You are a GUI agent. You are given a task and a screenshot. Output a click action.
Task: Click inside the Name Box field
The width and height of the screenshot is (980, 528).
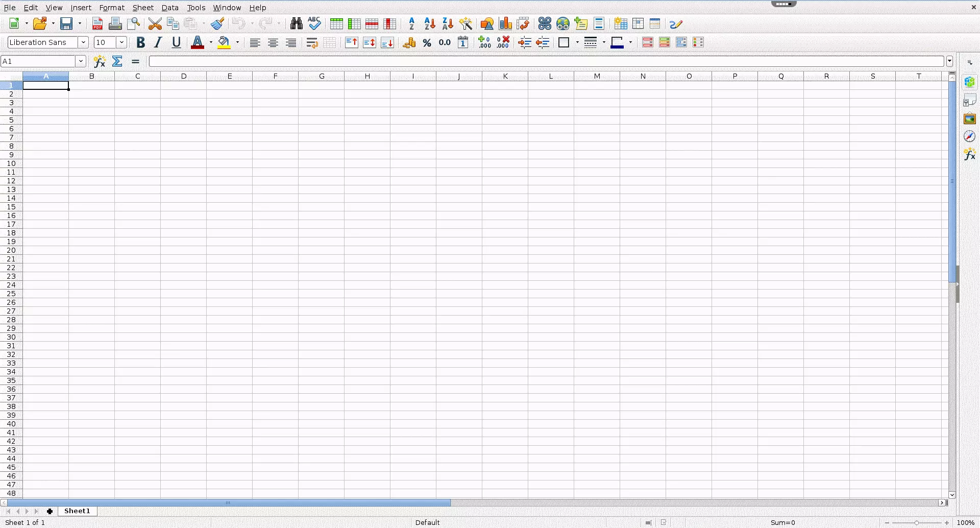[x=38, y=61]
